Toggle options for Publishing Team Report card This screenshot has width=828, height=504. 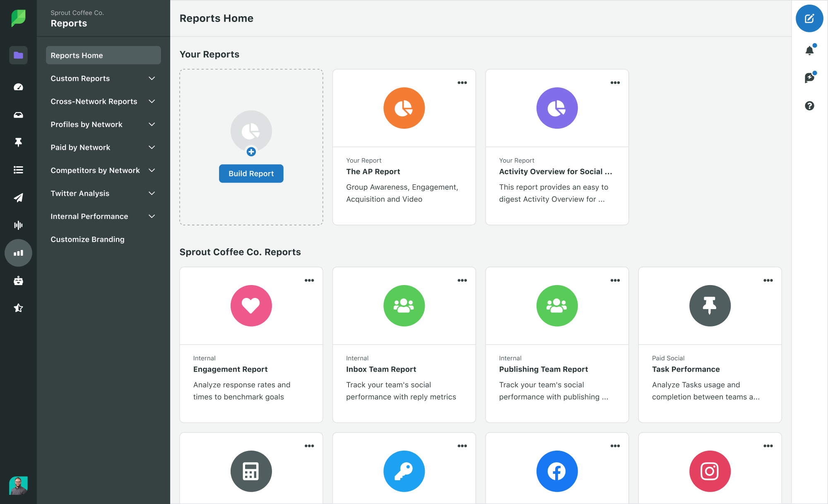click(615, 280)
